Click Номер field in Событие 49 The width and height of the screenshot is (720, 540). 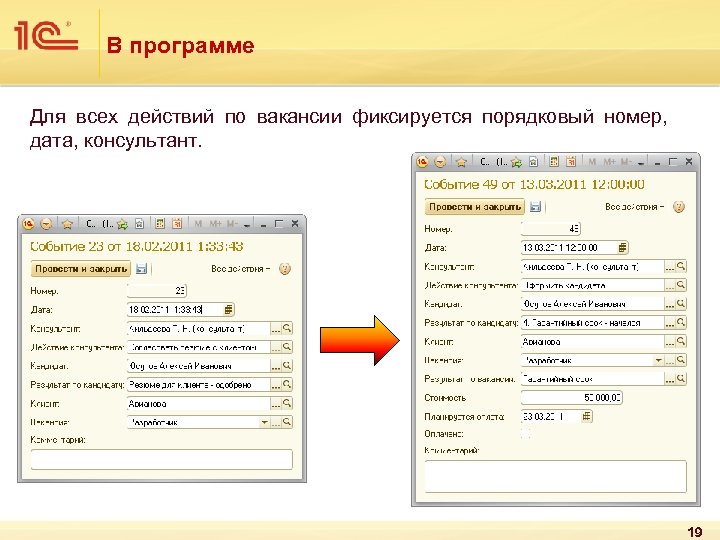pos(551,229)
